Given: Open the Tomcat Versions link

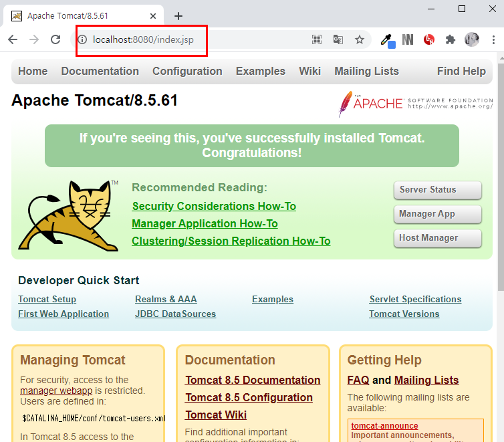Looking at the screenshot, I should (x=404, y=314).
